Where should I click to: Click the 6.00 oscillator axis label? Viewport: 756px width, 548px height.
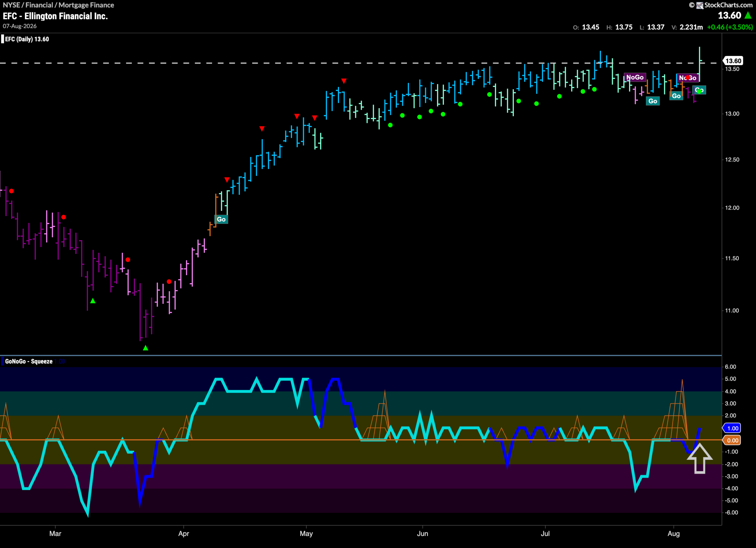tap(730, 367)
